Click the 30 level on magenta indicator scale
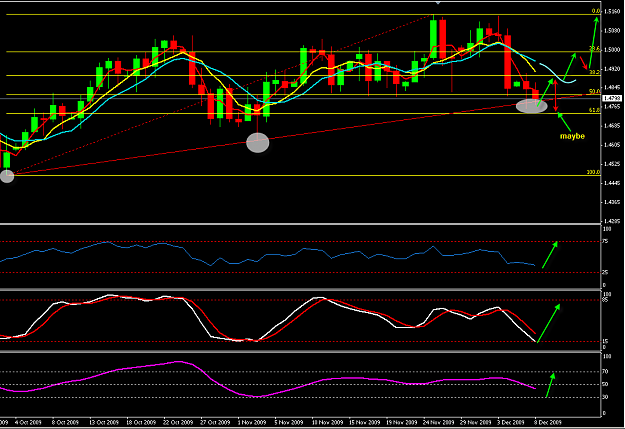 [x=605, y=397]
